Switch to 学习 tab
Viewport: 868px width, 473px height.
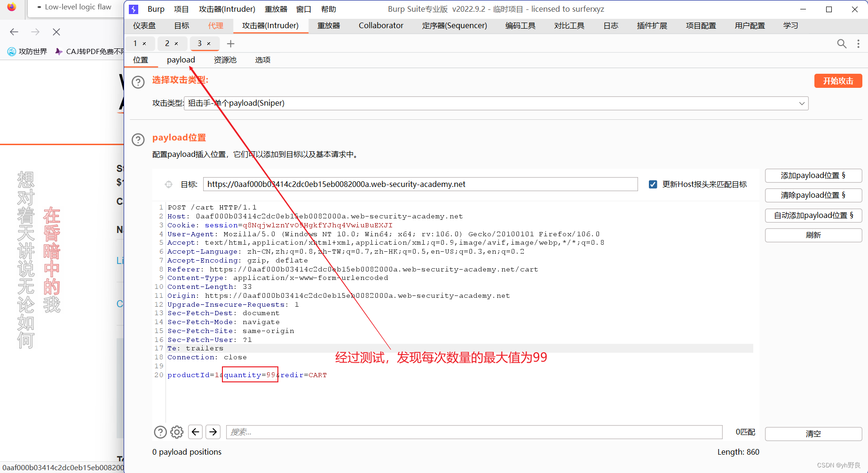pyautogui.click(x=791, y=26)
